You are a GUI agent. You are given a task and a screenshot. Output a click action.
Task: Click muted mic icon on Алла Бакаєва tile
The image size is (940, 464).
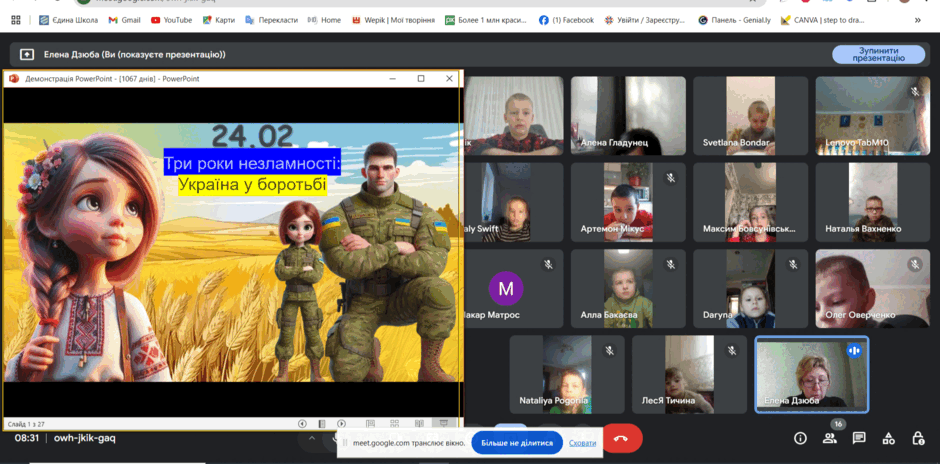click(x=671, y=264)
